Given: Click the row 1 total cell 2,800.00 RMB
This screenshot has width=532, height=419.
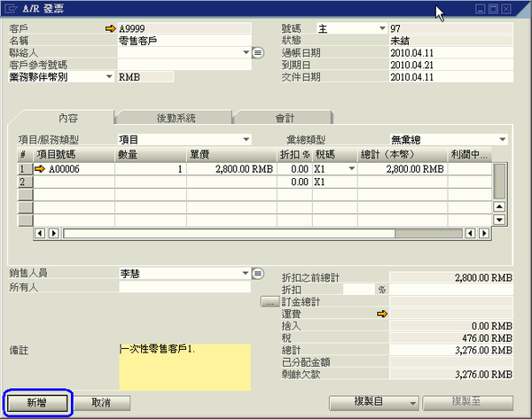Looking at the screenshot, I should pos(403,169).
